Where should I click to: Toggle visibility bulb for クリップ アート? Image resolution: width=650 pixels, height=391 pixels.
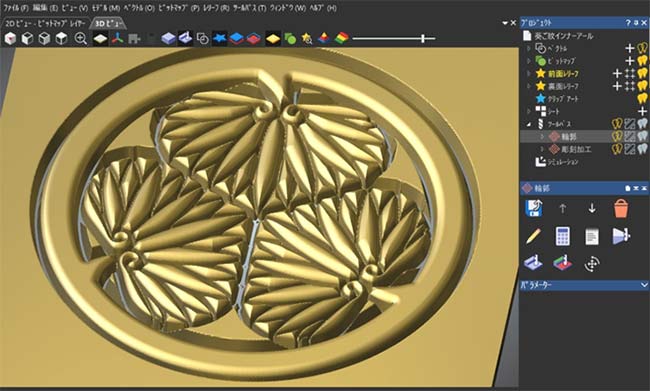click(x=642, y=99)
